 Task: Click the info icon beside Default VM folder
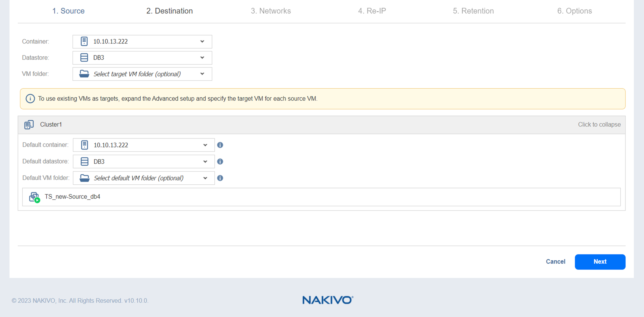[x=220, y=178]
